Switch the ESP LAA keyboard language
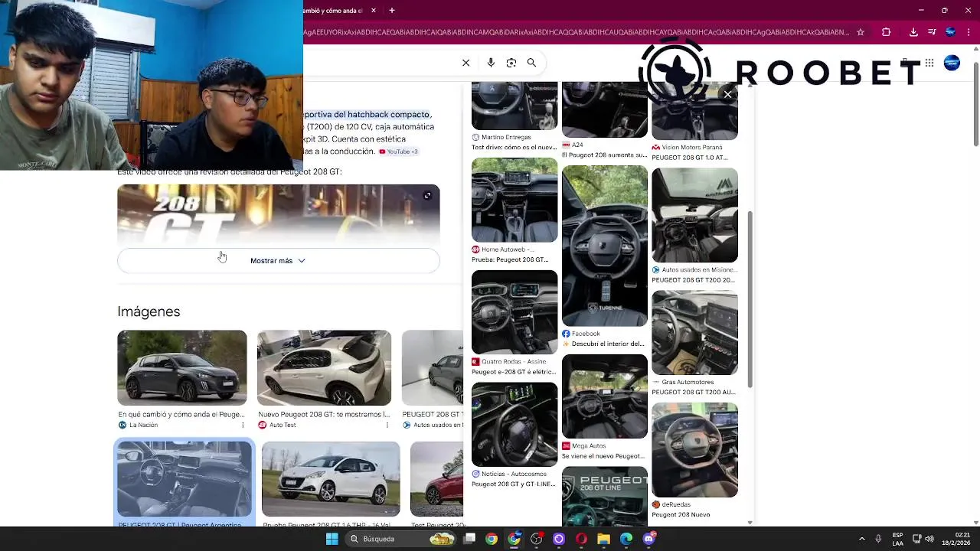 coord(897,539)
